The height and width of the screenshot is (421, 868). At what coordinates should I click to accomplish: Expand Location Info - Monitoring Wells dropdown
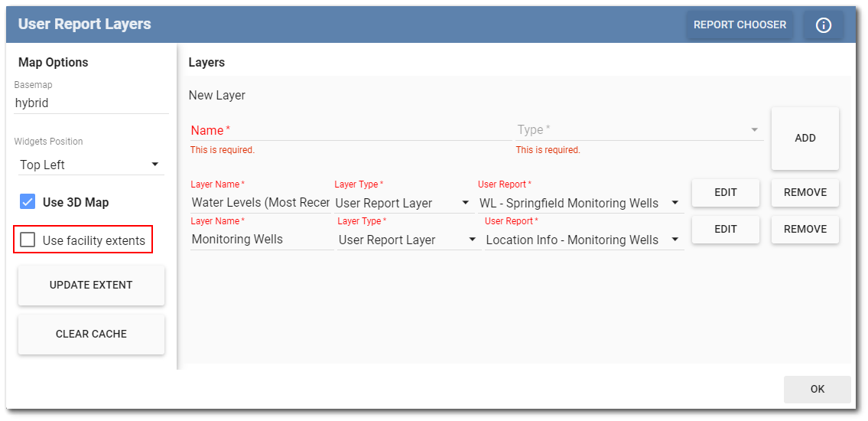pyautogui.click(x=584, y=240)
